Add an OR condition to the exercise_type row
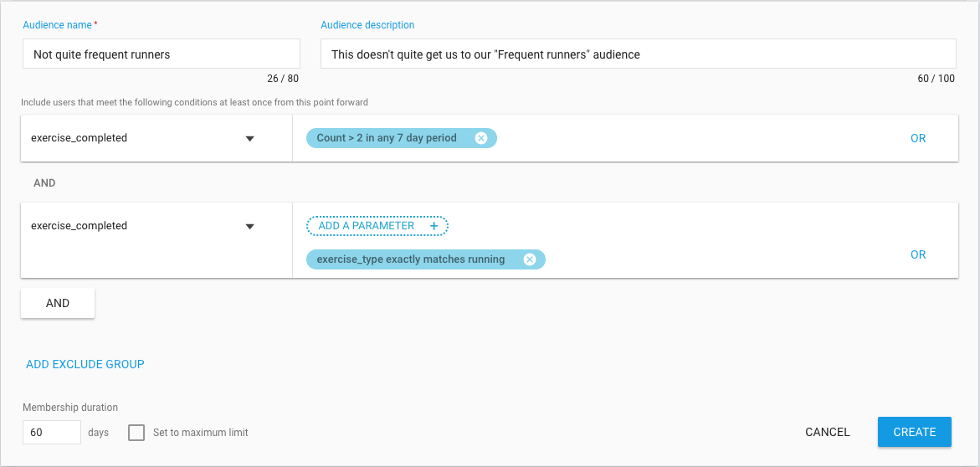 click(x=918, y=254)
